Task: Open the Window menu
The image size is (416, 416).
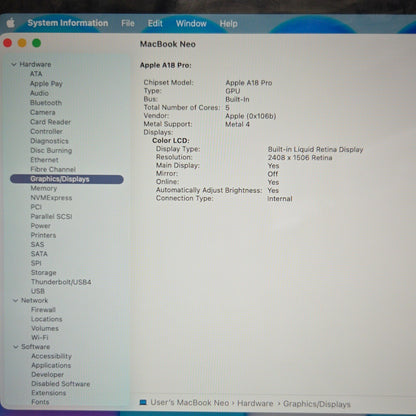Action: tap(191, 23)
